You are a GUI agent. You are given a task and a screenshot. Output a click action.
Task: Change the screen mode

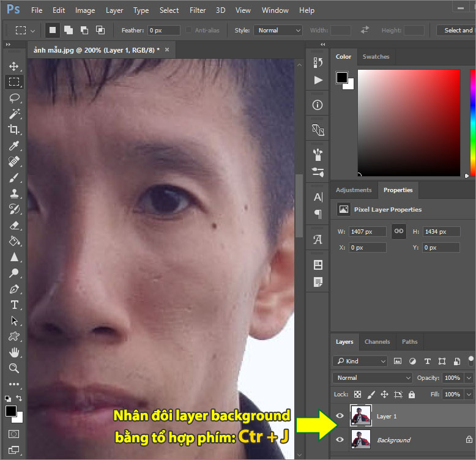coord(13,450)
